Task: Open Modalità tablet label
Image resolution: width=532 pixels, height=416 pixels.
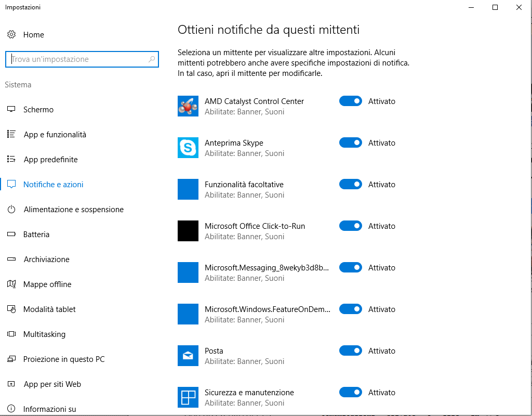Action: click(x=49, y=309)
